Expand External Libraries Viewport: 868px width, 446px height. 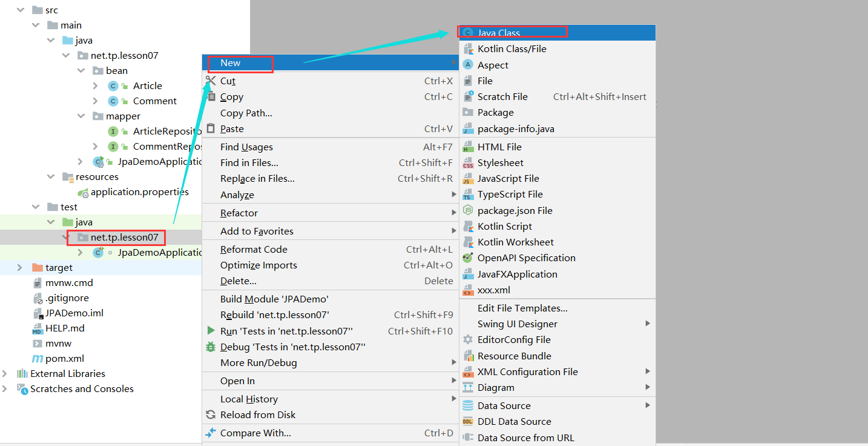pyautogui.click(x=5, y=373)
